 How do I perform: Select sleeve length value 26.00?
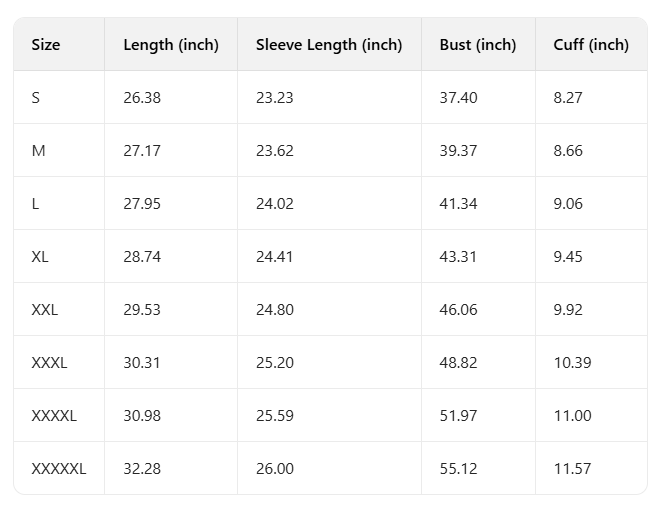click(274, 469)
